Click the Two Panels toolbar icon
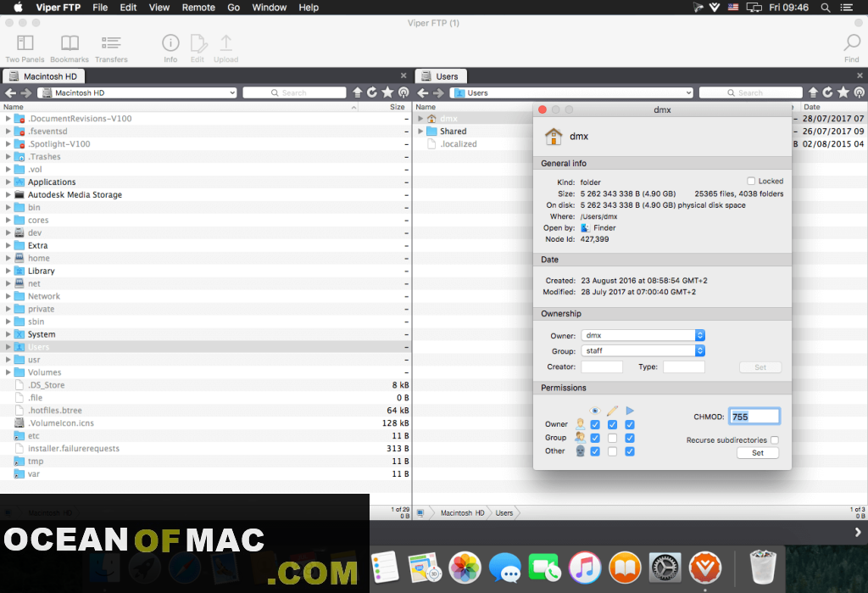Screen dimensions: 868x593 (x=25, y=43)
